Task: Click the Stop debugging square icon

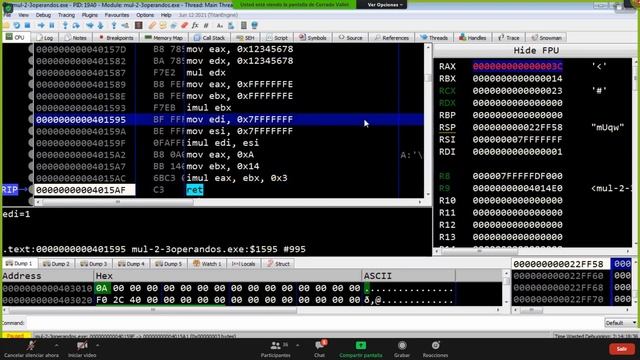Action: (27, 25)
